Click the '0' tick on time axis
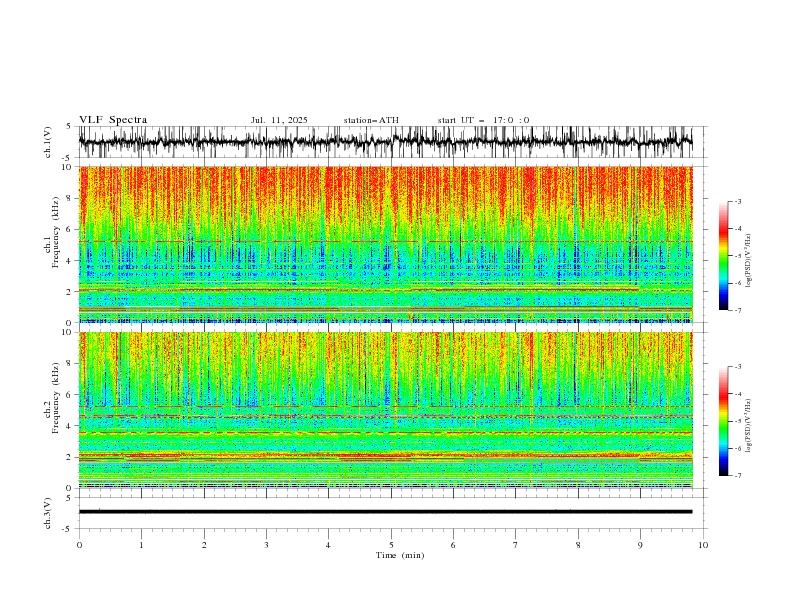Viewport: 792px width, 612px height. point(79,545)
